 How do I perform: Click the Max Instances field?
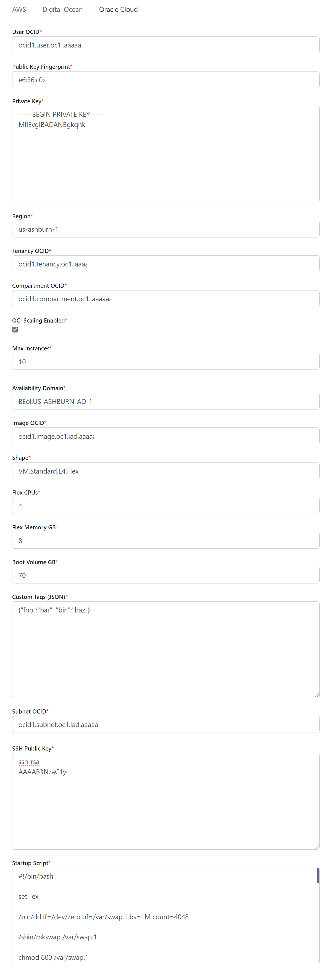(166, 361)
